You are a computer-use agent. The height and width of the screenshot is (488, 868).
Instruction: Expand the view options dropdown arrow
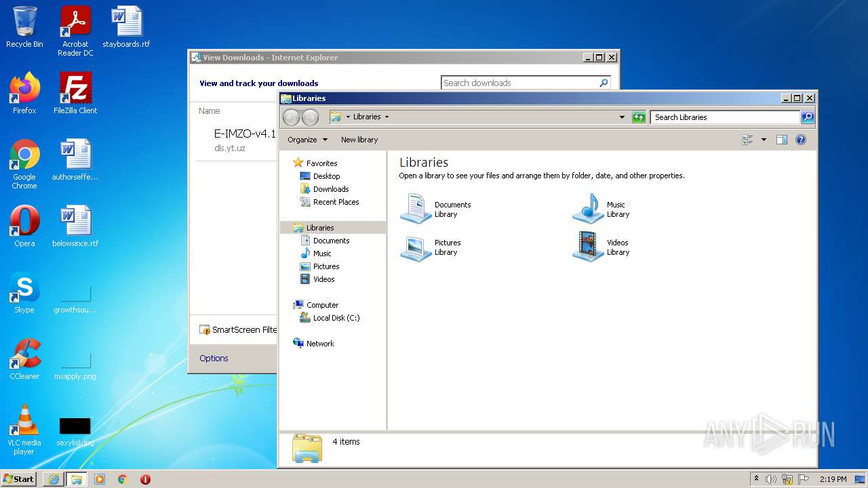(764, 140)
